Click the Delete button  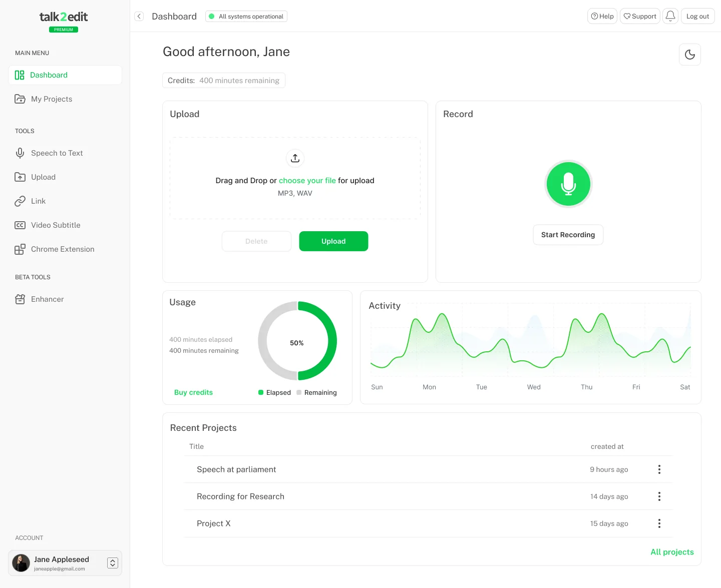(256, 241)
